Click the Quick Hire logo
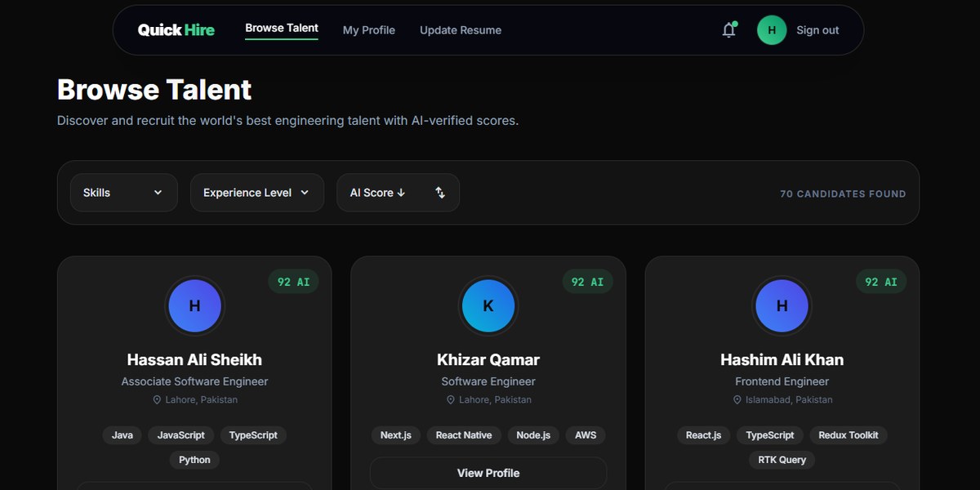The width and height of the screenshot is (980, 490). (x=176, y=30)
